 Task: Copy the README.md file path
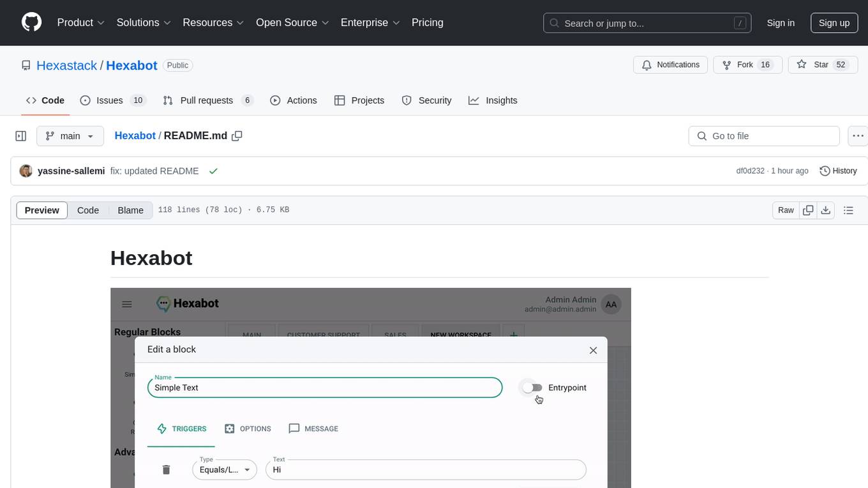tap(237, 136)
